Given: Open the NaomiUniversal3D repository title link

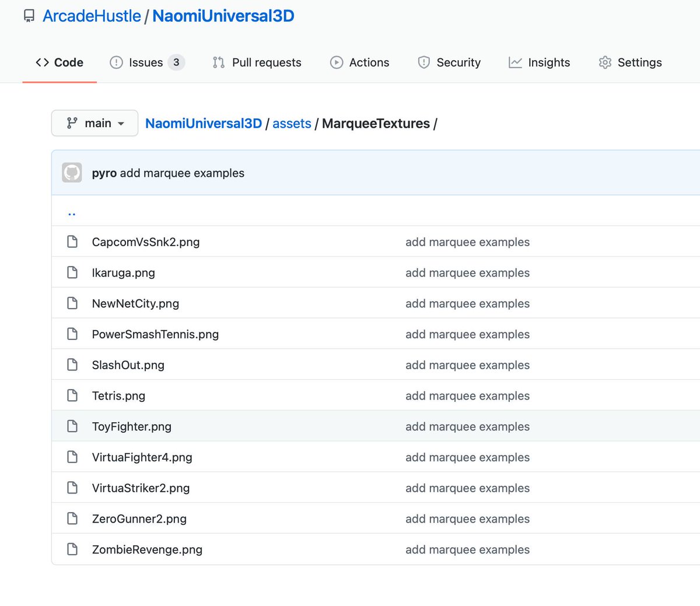Looking at the screenshot, I should point(223,16).
